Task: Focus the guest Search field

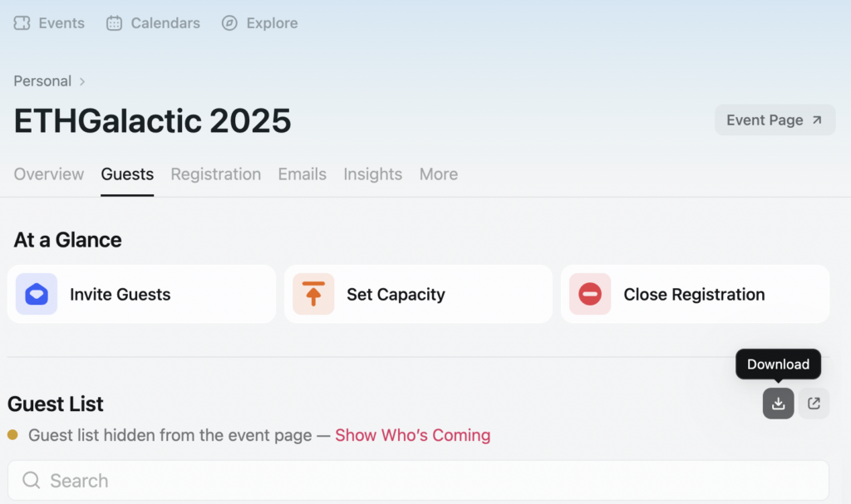Action: (419, 480)
